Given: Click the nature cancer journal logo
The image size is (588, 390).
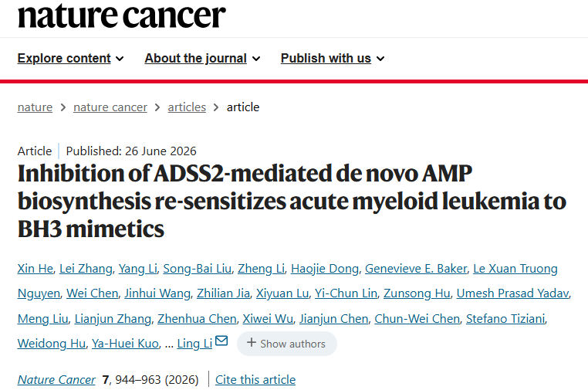Looking at the screenshot, I should pos(121,15).
